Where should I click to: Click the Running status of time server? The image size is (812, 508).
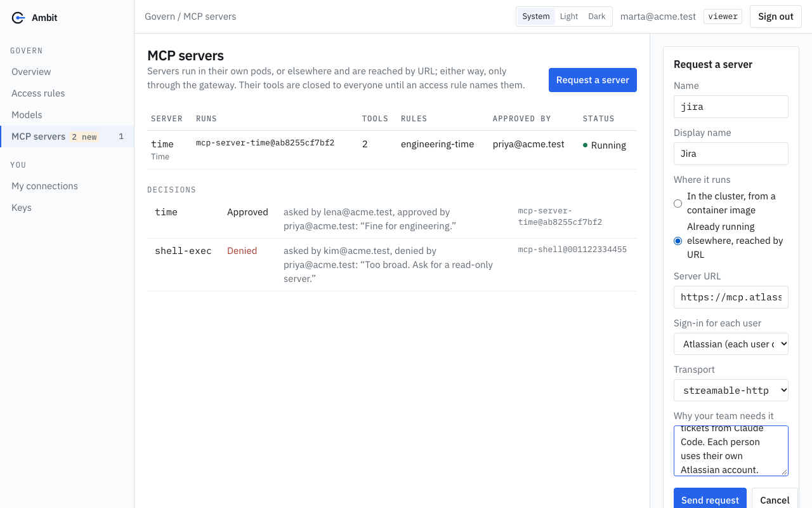[605, 145]
